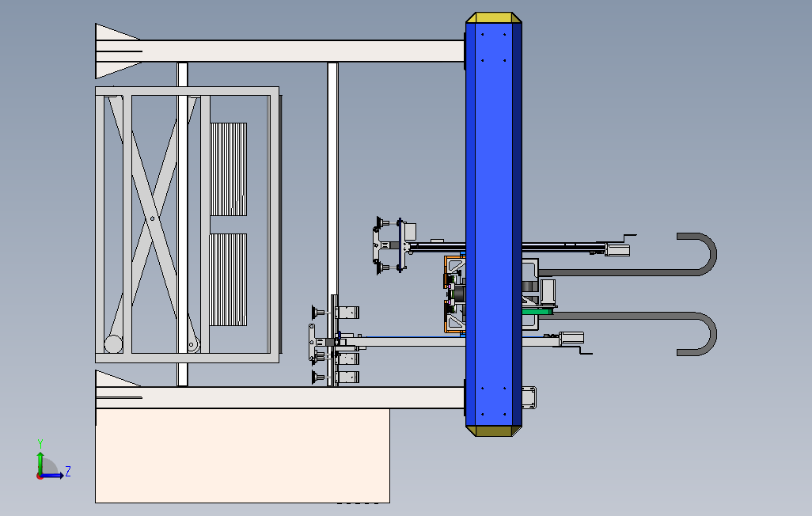Click the blue Z axis of the triad
This screenshot has height=516, width=812.
click(x=53, y=476)
